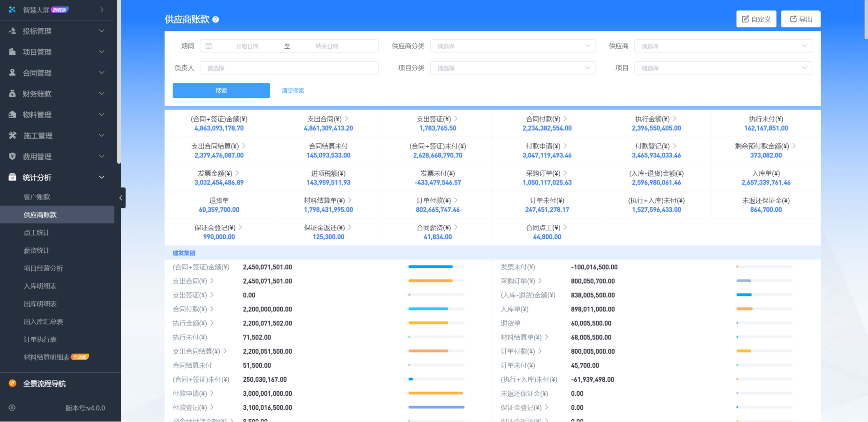Screen dimensions: 868x422
Task: Open the 财务账款 finance accounts icon
Action: (x=12, y=93)
